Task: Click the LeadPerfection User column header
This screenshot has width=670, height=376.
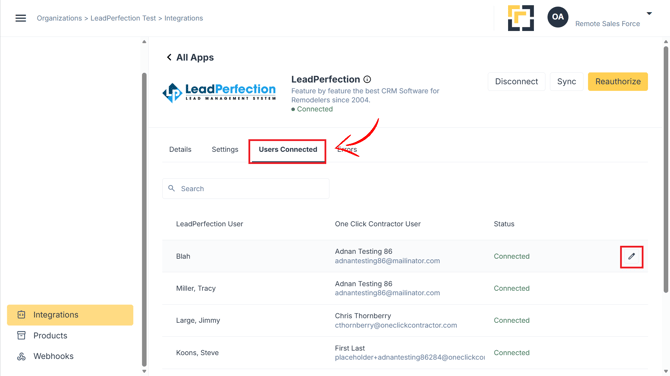Action: [x=209, y=224]
